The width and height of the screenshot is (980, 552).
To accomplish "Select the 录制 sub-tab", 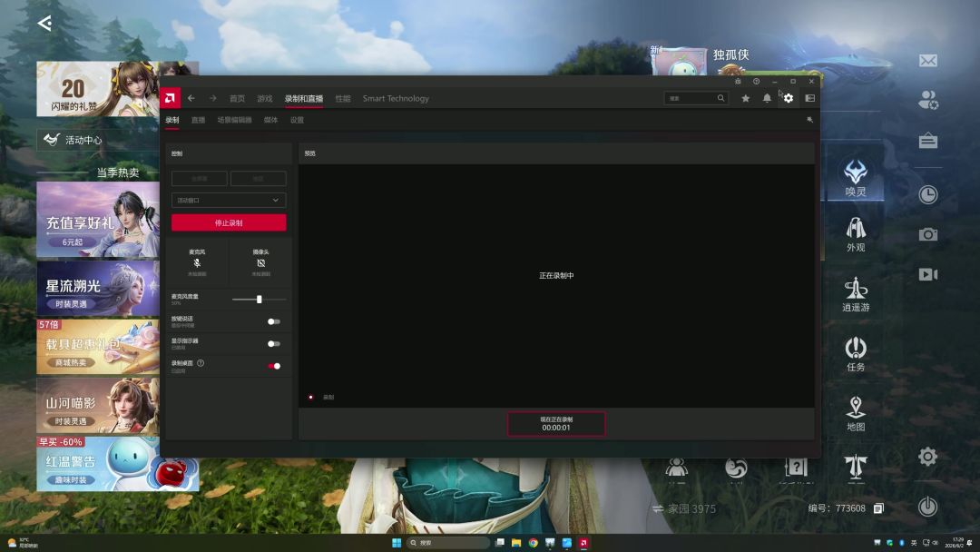I will point(171,120).
